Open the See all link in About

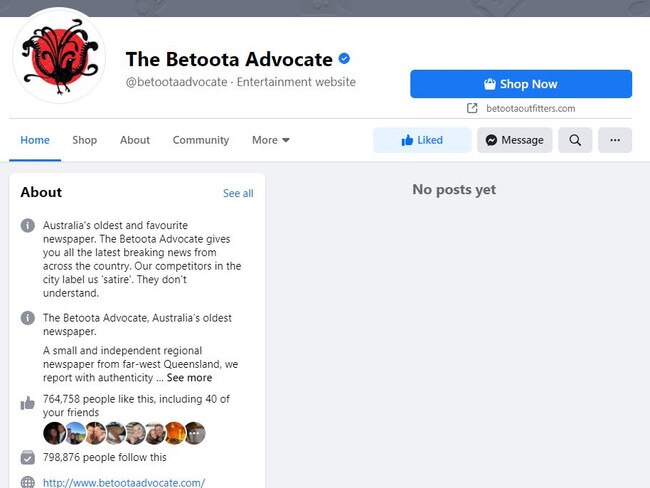tap(238, 193)
